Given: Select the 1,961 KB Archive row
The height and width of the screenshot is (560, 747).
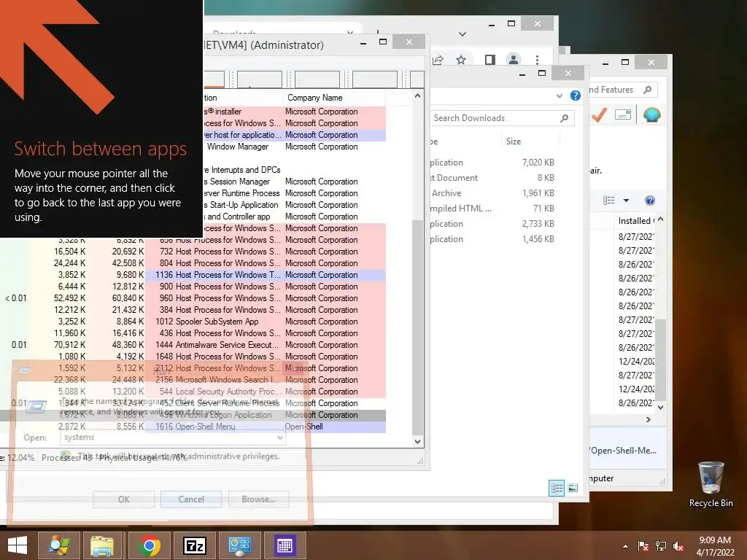Looking at the screenshot, I should [492, 192].
